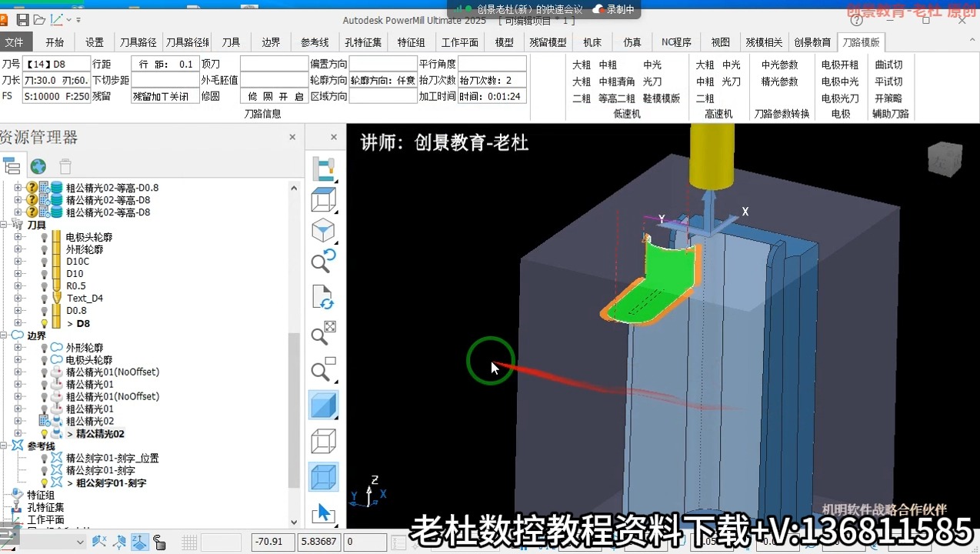Click the view orientation cube in viewport
Image resolution: width=980 pixels, height=554 pixels.
944,158
